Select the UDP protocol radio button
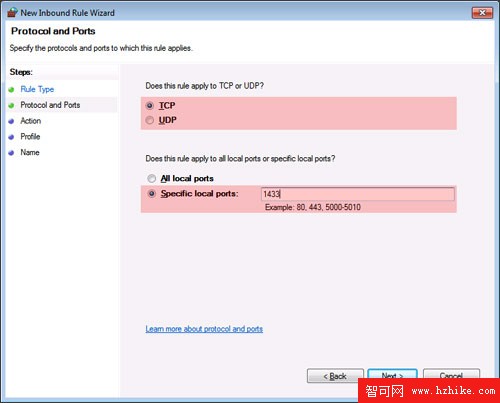 point(150,120)
